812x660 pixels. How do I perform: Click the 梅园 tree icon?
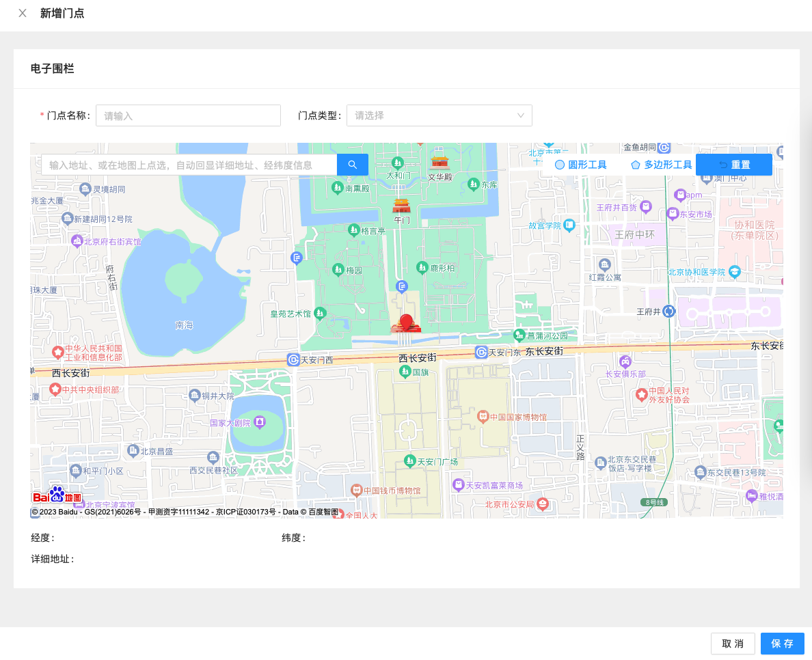click(x=338, y=269)
